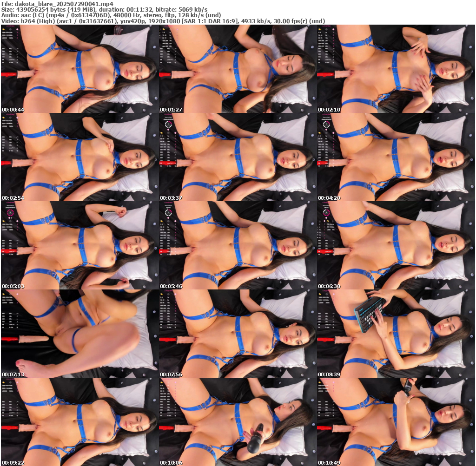The height and width of the screenshot is (466, 476).
Task: Click the thumbnail frame stamped 00:04:20
Action: click(396, 157)
